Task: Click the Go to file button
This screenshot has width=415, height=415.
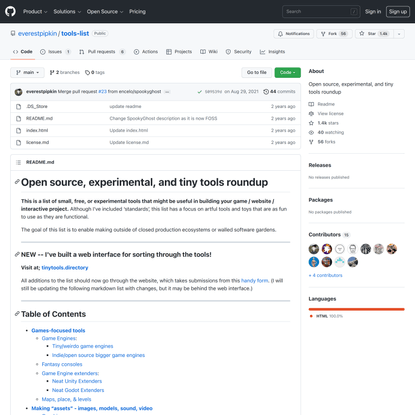Action: pyautogui.click(x=257, y=72)
